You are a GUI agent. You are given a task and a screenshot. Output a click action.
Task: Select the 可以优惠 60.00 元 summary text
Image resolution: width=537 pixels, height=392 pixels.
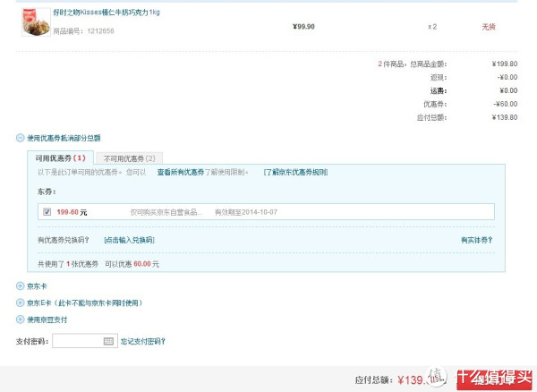pyautogui.click(x=132, y=264)
